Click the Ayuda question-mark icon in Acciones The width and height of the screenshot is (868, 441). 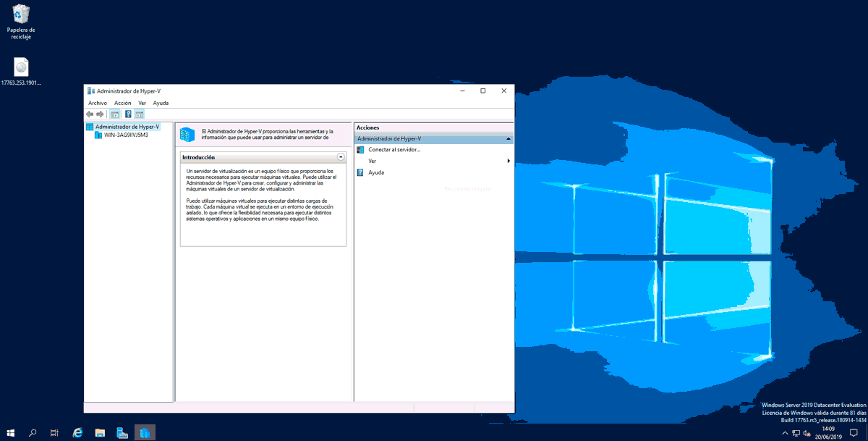pos(360,172)
